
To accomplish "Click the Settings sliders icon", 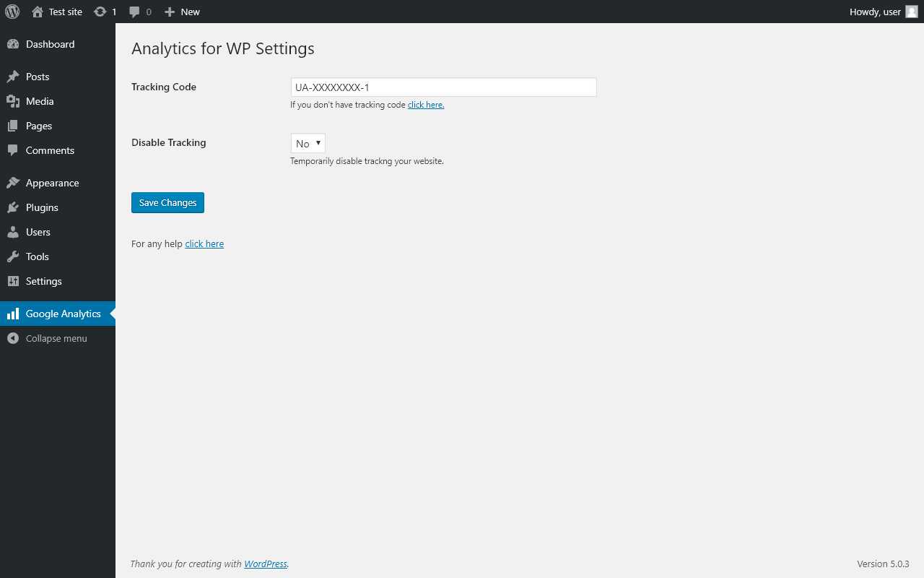I will point(13,281).
